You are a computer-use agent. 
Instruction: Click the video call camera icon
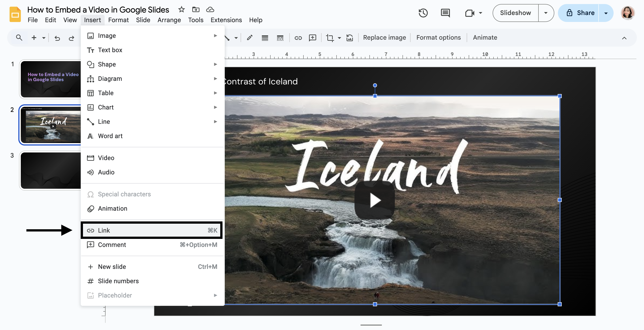(470, 13)
